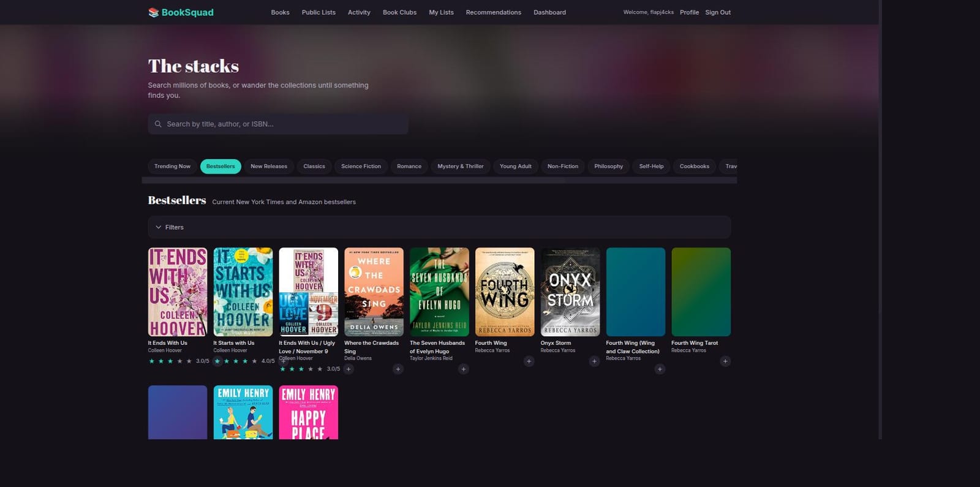
Task: Click the search magnifier icon
Action: 158,124
